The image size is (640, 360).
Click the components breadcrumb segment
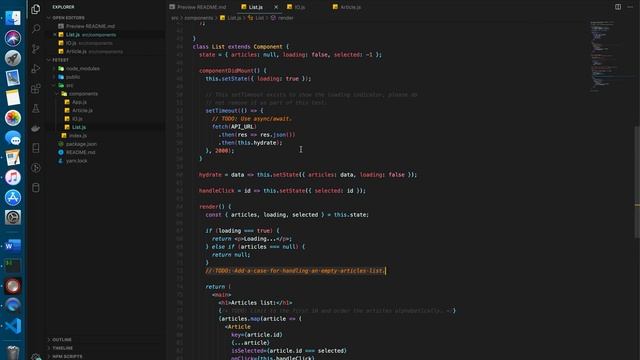198,18
